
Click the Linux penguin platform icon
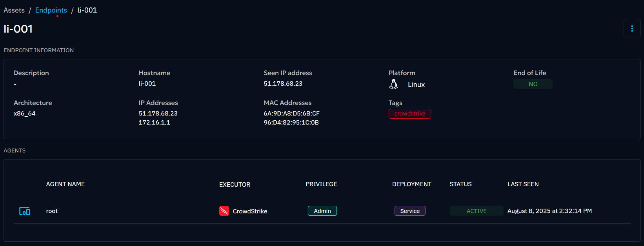tap(393, 84)
